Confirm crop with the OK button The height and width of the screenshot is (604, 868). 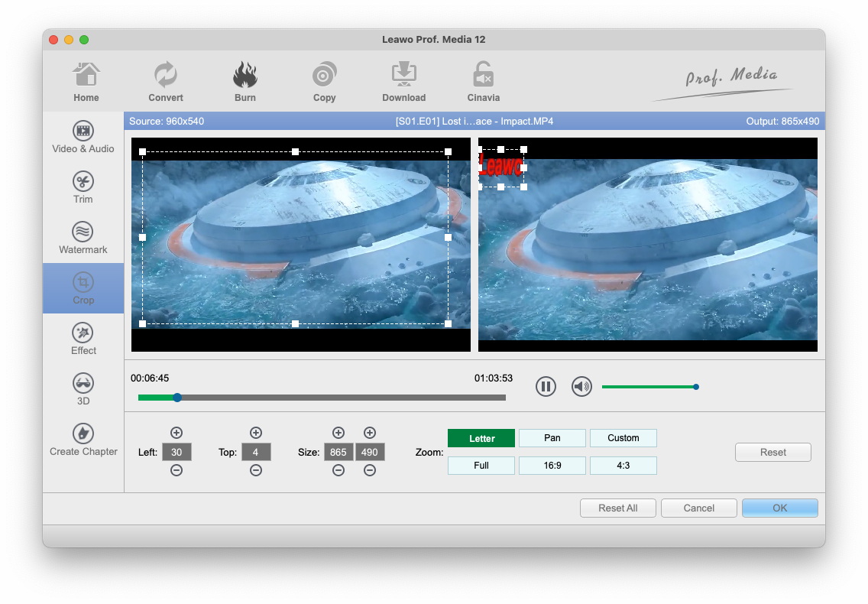[779, 508]
